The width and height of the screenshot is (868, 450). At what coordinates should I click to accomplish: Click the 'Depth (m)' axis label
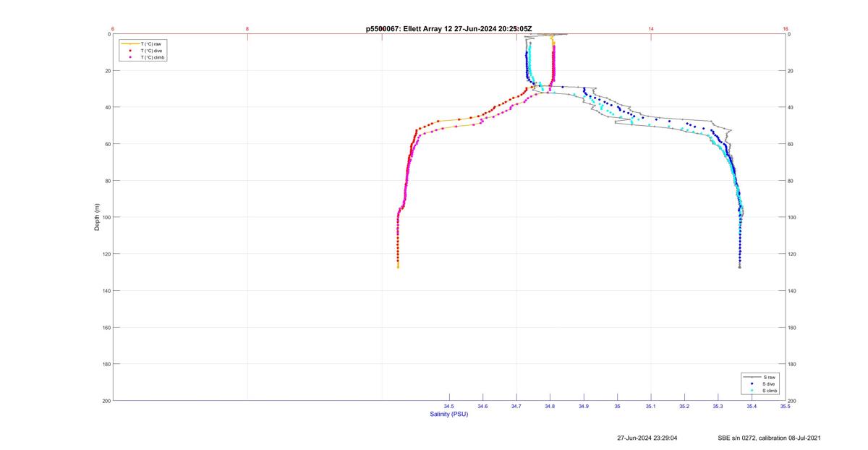[97, 217]
